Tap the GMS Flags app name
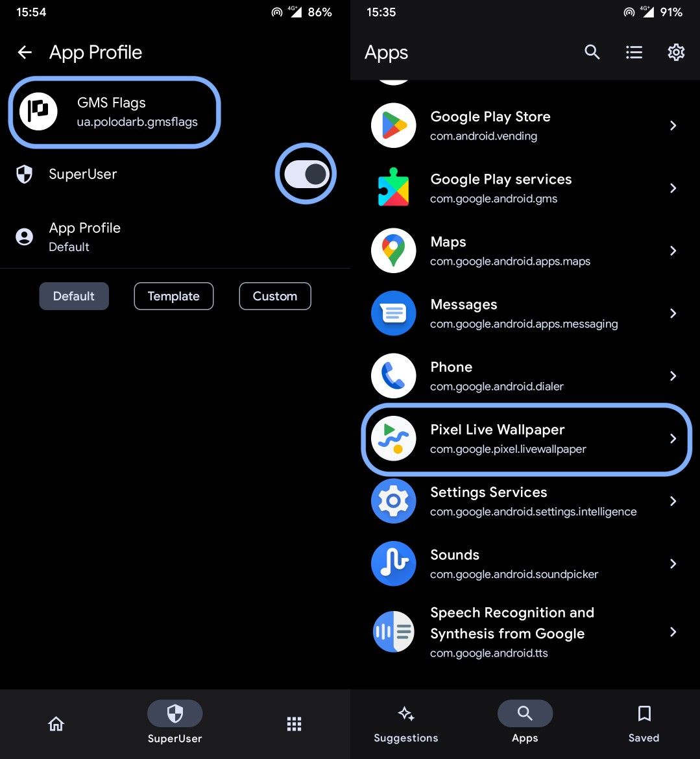 click(112, 102)
